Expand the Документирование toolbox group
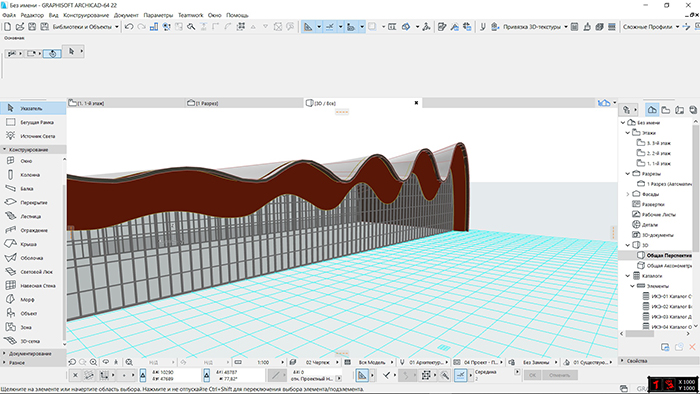Viewport: 700px width, 394px height. [33, 353]
